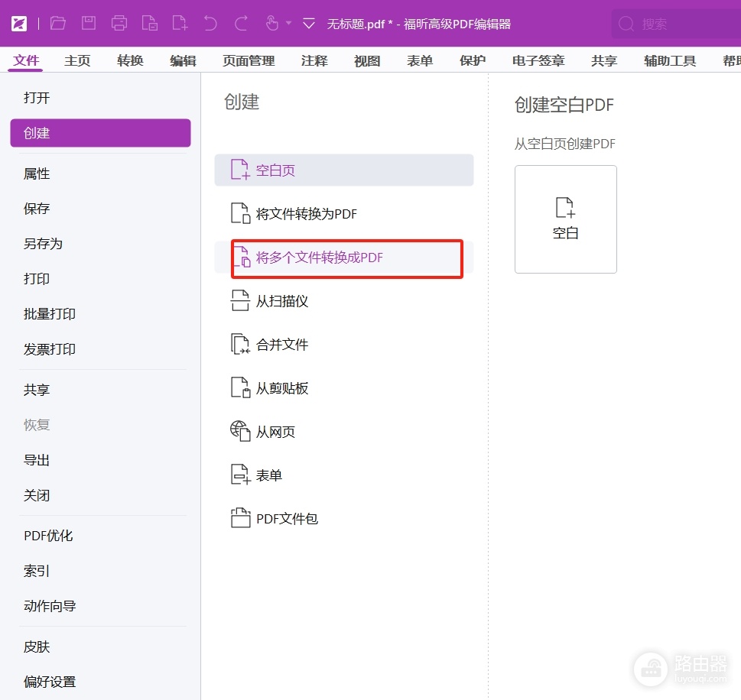This screenshot has width=741, height=700.
Task: Choose 表单 create option in list
Action: pos(344,475)
